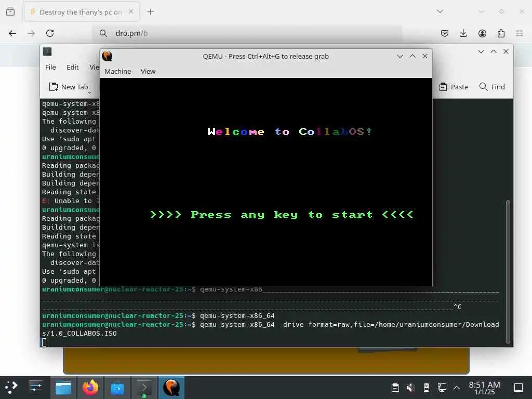Maximize the QEMU window
Screen dimensions: 532x399
[413, 56]
